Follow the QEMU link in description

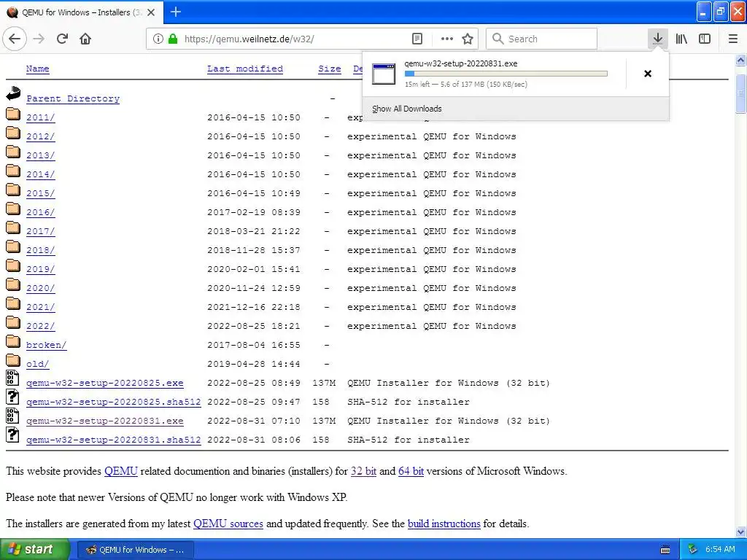[121, 471]
